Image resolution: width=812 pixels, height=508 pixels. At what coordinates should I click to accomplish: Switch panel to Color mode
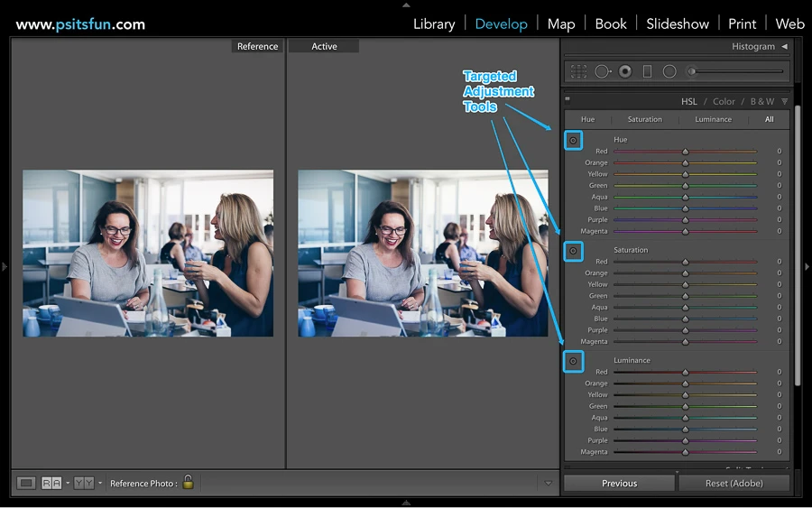(x=724, y=101)
